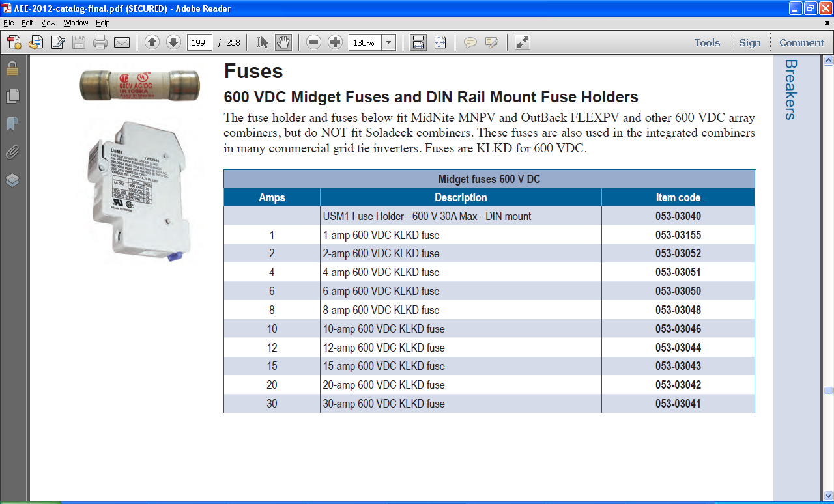Click the vertical scrollbar up arrow

tap(828, 61)
